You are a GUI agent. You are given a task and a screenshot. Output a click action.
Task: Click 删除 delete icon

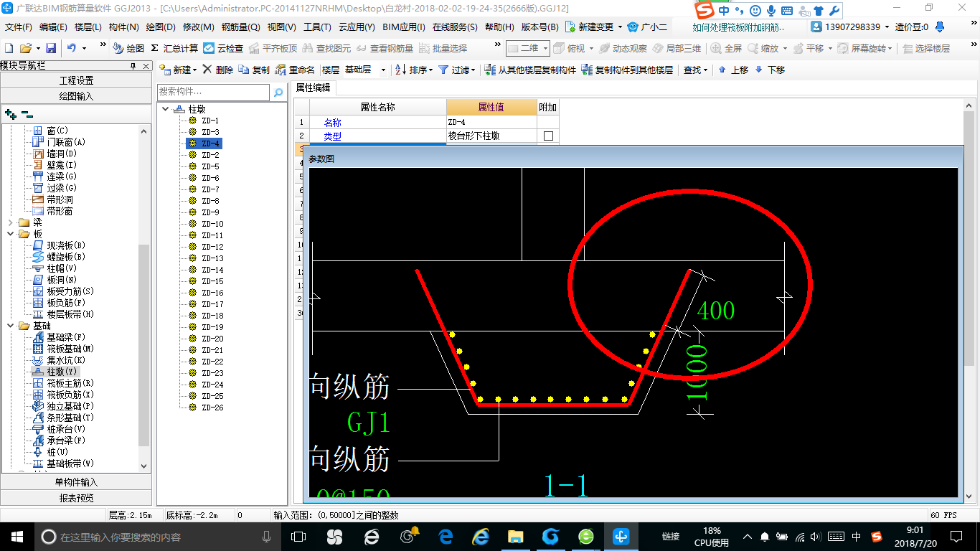(217, 70)
